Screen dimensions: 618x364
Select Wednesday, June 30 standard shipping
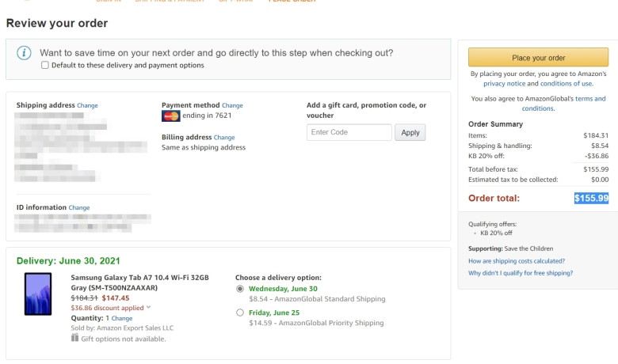pos(239,289)
